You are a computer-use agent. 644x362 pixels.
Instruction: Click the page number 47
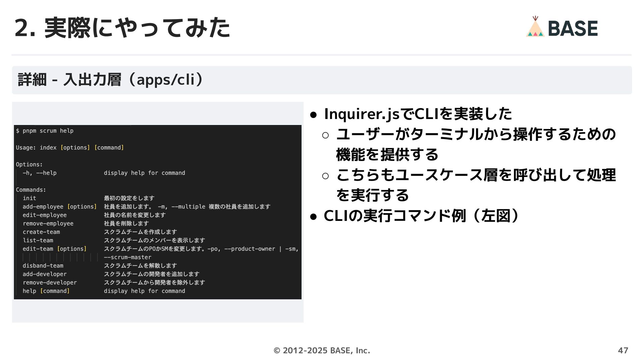click(x=623, y=350)
